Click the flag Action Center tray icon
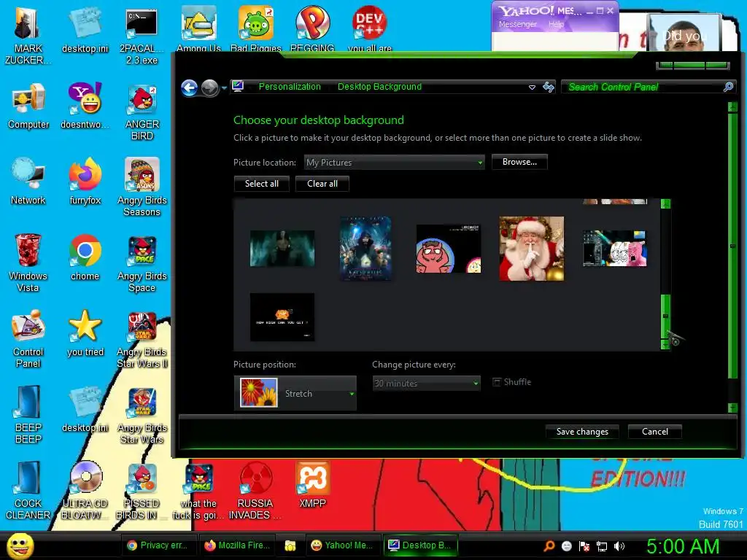Image resolution: width=747 pixels, height=560 pixels. [x=584, y=546]
